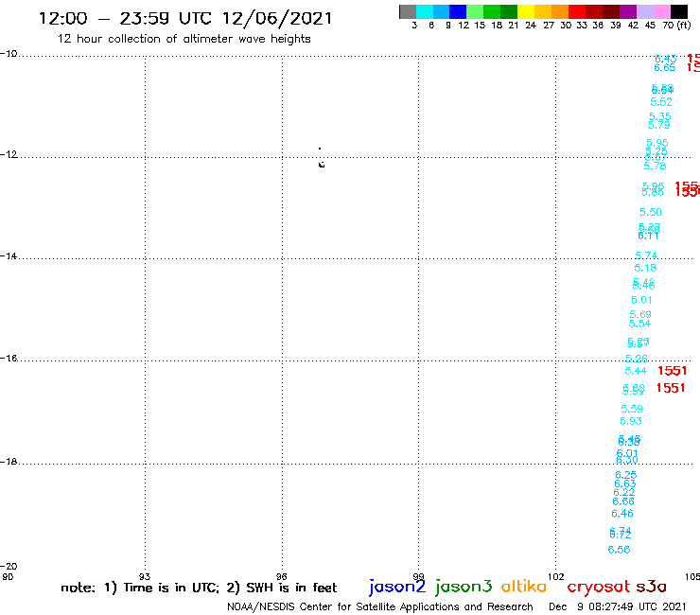Image resolution: width=700 pixels, height=615 pixels.
Task: Click the cyan swatch in the wave-height legend
Action: pos(425,11)
